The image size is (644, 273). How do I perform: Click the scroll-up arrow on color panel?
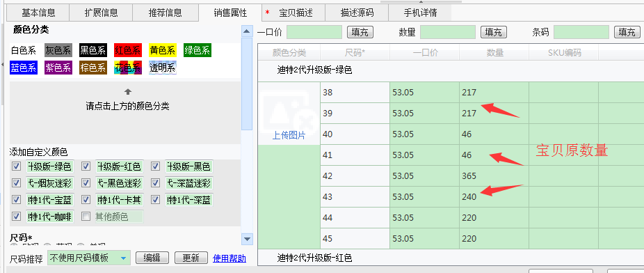(x=246, y=31)
